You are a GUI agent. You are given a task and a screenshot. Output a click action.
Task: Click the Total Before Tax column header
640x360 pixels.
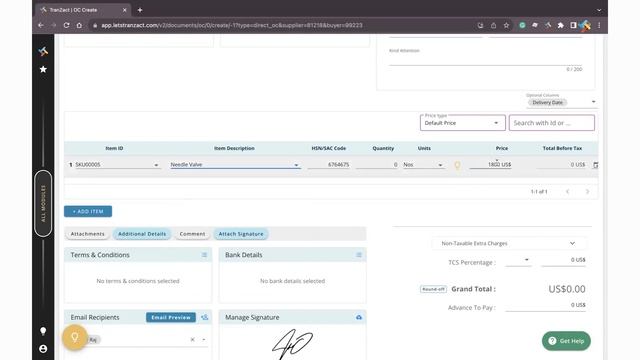point(562,148)
